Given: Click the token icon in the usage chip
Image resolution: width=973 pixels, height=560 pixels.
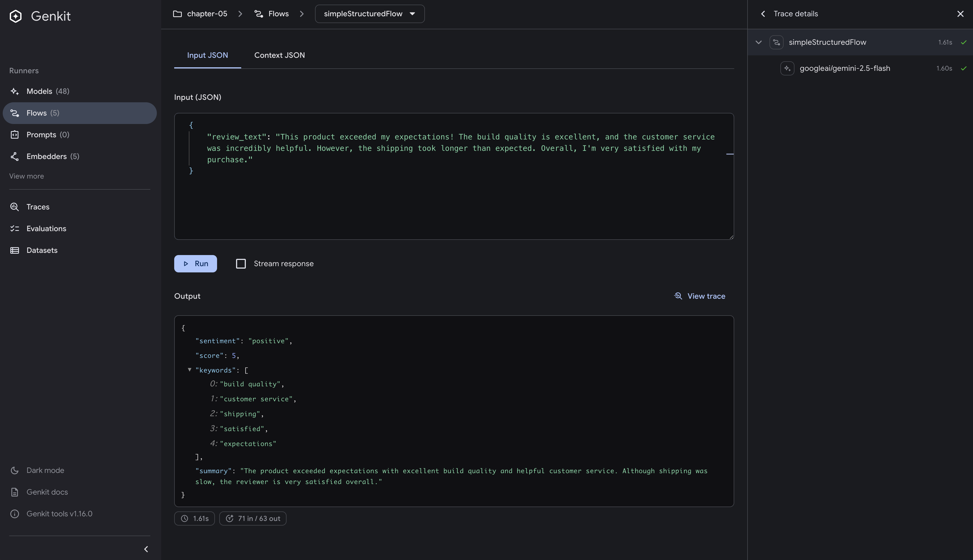Looking at the screenshot, I should pos(230,518).
